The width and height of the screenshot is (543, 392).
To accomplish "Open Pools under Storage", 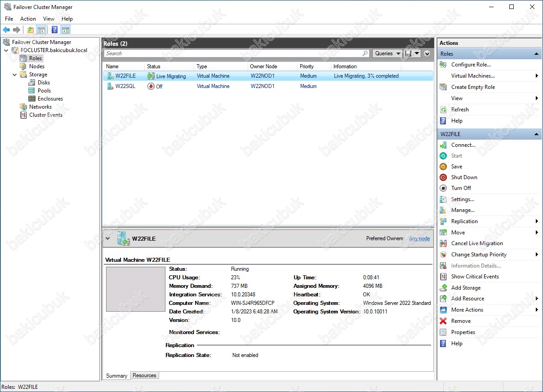I will click(x=44, y=91).
